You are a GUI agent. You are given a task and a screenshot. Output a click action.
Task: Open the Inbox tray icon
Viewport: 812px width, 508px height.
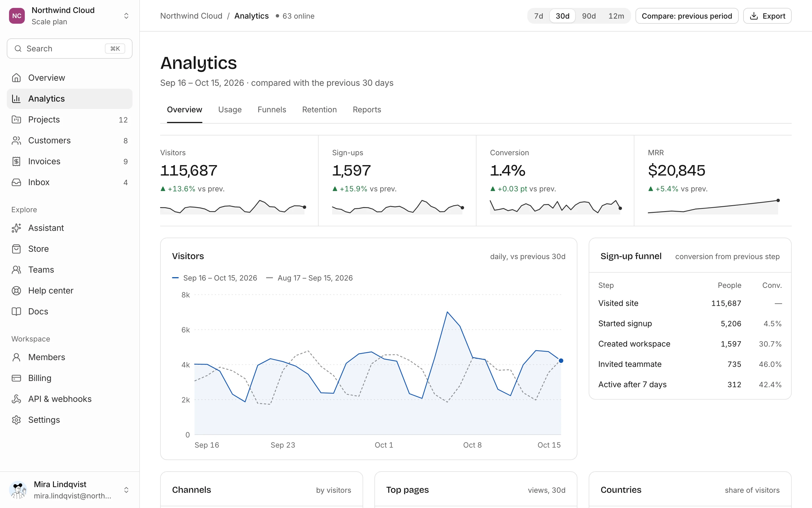(x=16, y=182)
